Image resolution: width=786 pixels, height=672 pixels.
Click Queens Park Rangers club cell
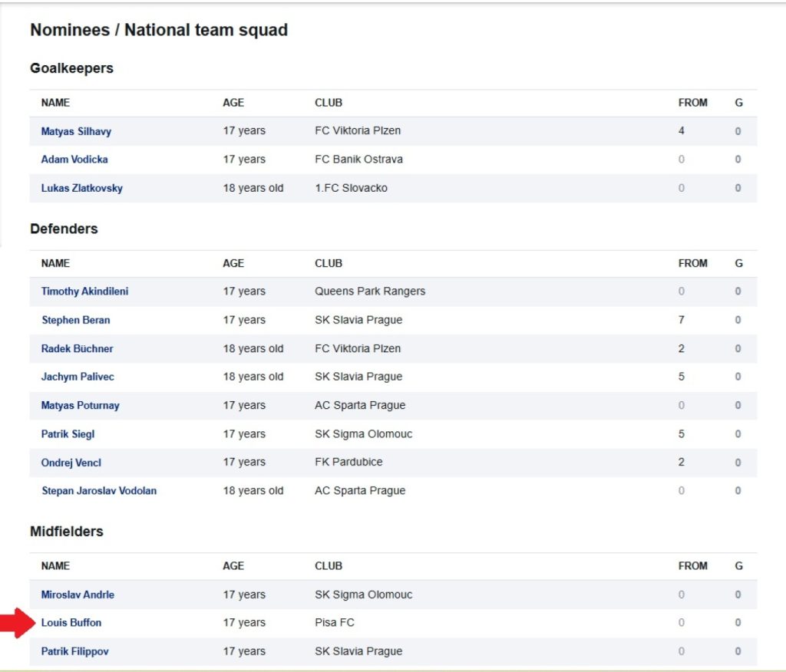tap(370, 292)
